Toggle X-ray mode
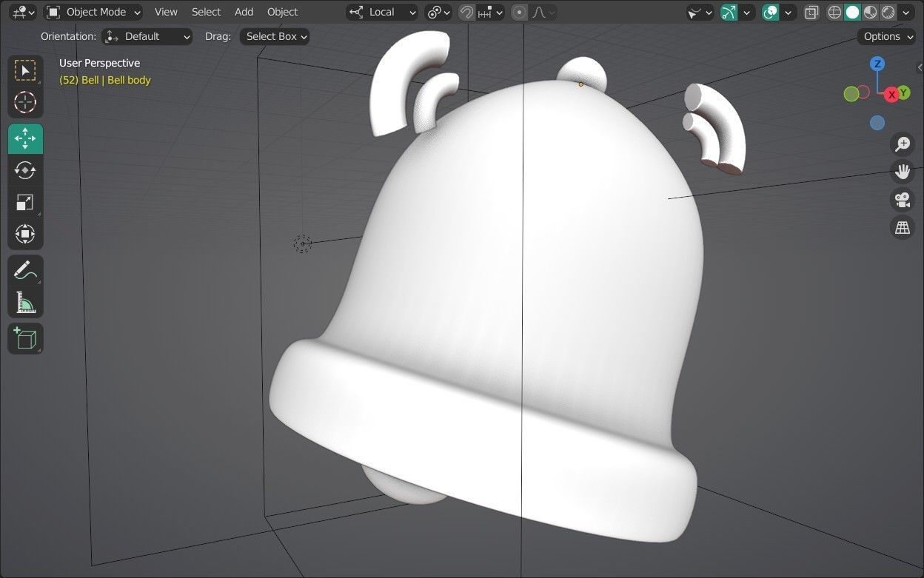Screen dimensions: 924x578 click(x=811, y=12)
